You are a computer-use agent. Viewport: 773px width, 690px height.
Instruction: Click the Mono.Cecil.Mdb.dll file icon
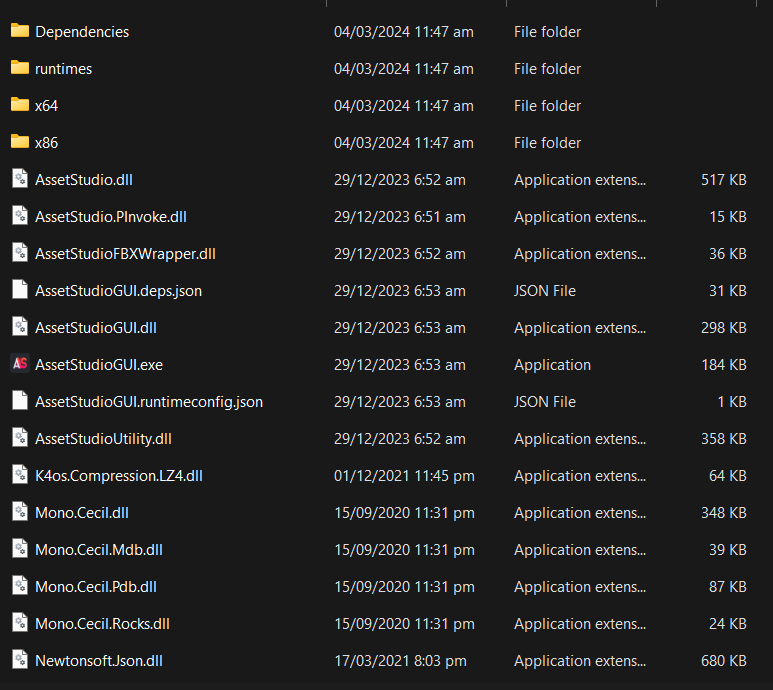point(20,548)
